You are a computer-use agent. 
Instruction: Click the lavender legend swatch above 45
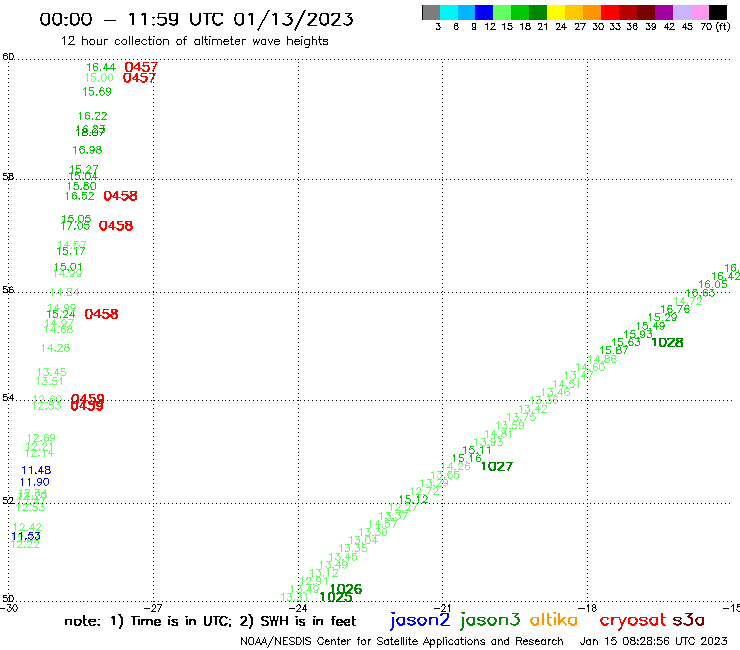click(x=682, y=12)
